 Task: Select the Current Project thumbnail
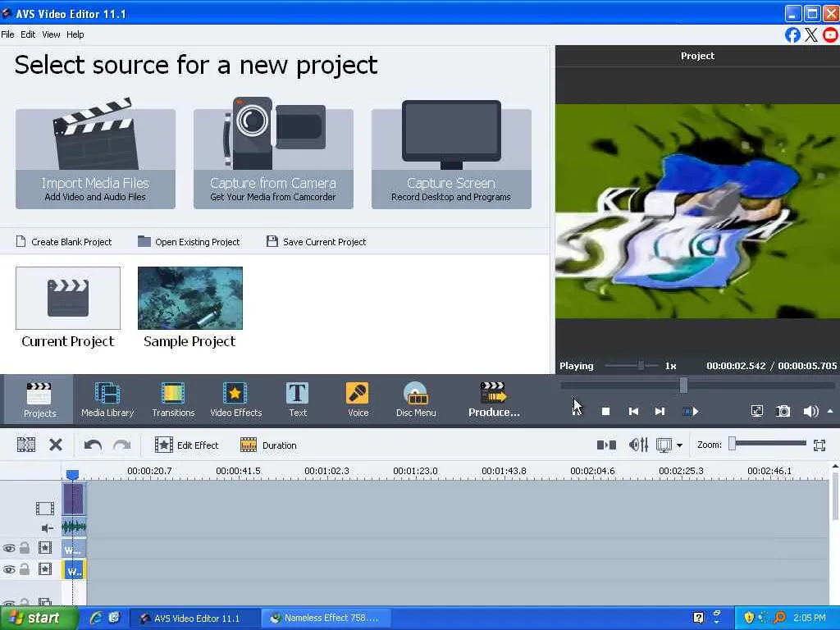point(68,298)
